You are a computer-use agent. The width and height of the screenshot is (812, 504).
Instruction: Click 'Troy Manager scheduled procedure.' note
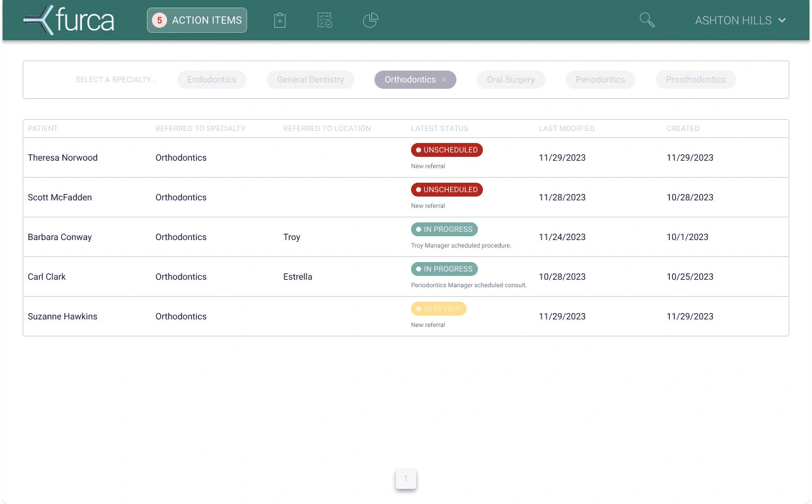[461, 246]
